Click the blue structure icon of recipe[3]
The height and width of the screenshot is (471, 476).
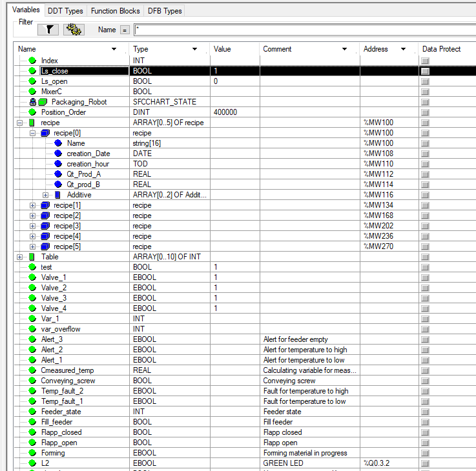(45, 226)
